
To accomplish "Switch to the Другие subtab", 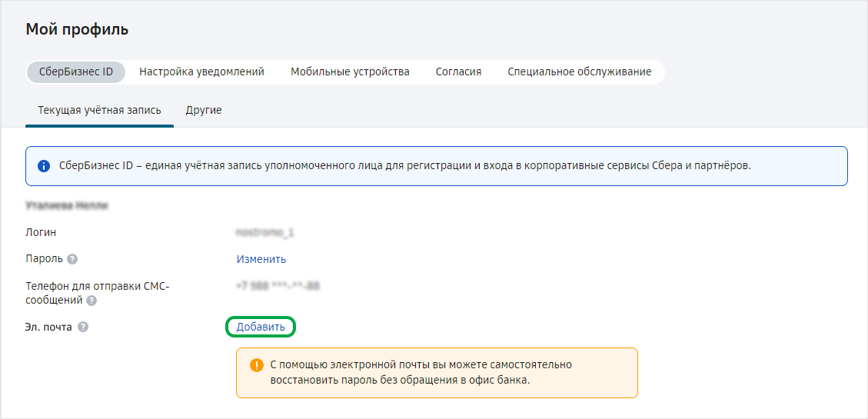I will point(204,110).
